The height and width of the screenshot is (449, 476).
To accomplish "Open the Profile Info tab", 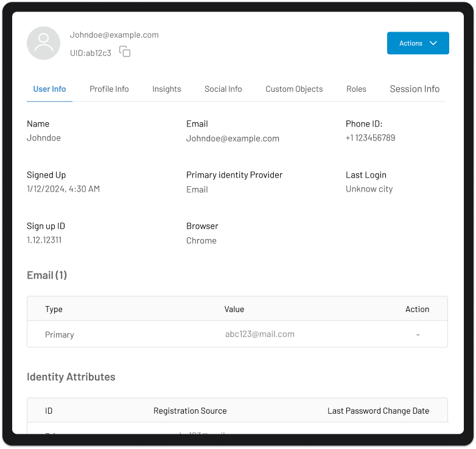I will [x=109, y=89].
